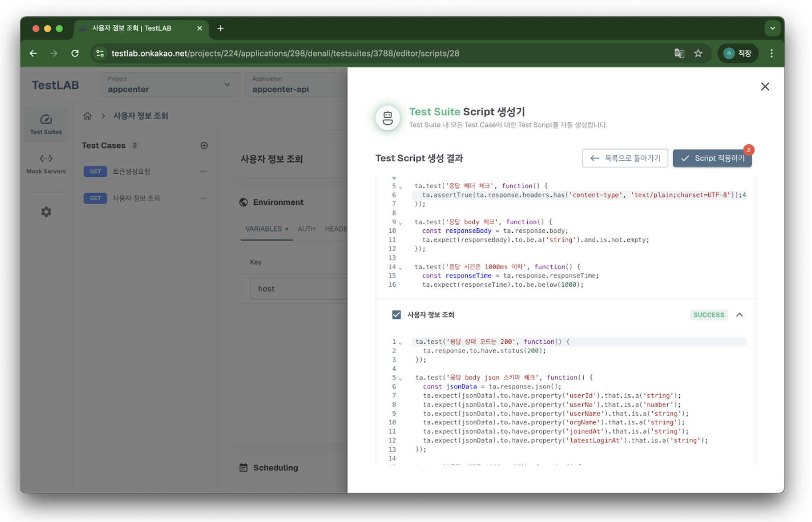
Task: Fold code at line 5 응답 헤더 체크
Action: [x=400, y=187]
